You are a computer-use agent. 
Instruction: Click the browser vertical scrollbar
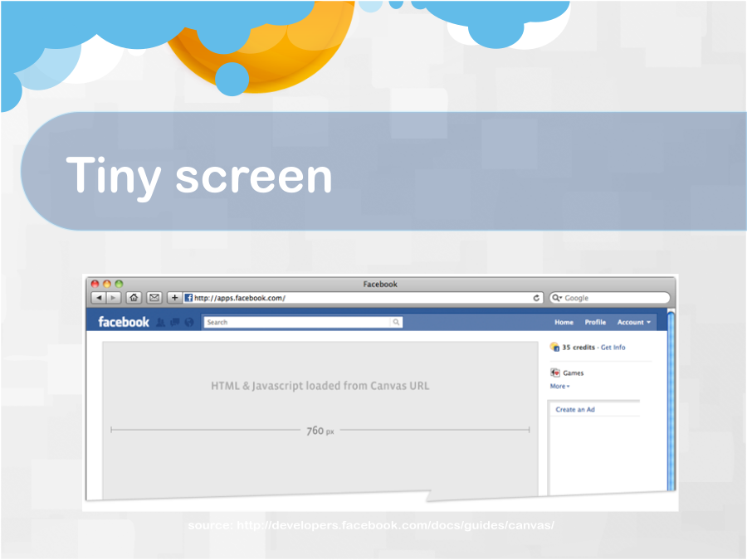click(x=671, y=398)
